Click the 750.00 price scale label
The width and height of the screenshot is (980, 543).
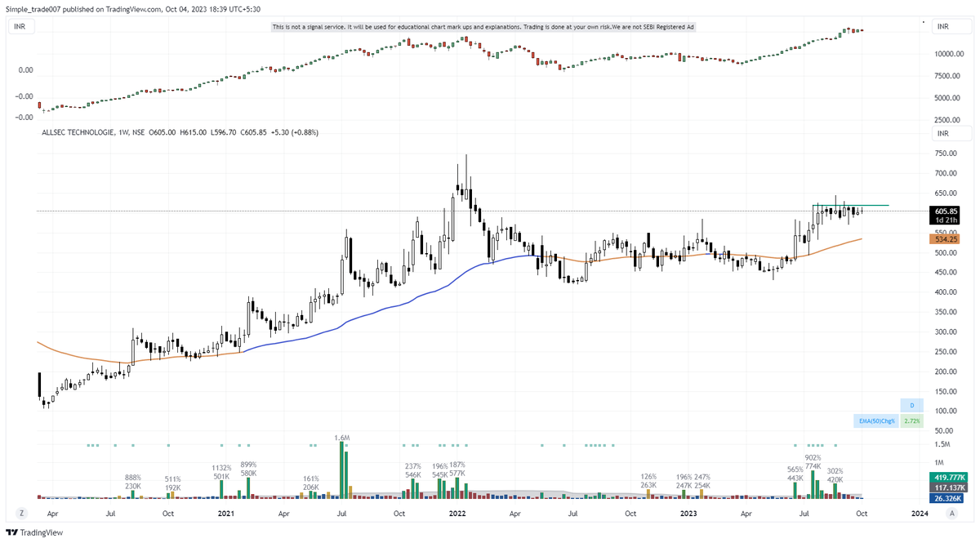click(x=947, y=153)
